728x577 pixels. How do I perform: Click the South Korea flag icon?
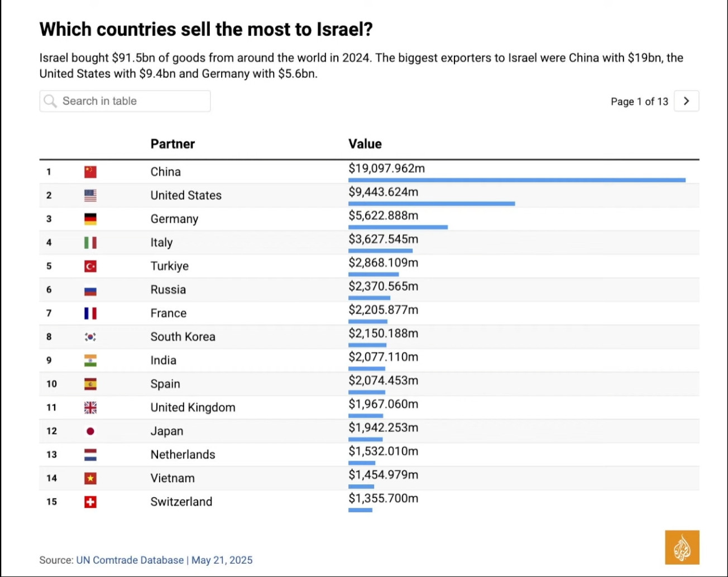point(90,336)
